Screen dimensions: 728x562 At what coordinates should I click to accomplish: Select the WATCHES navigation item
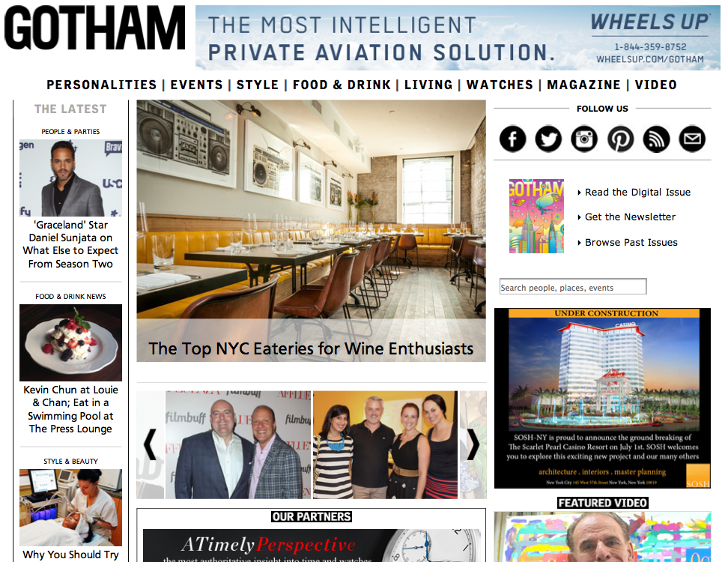point(500,85)
